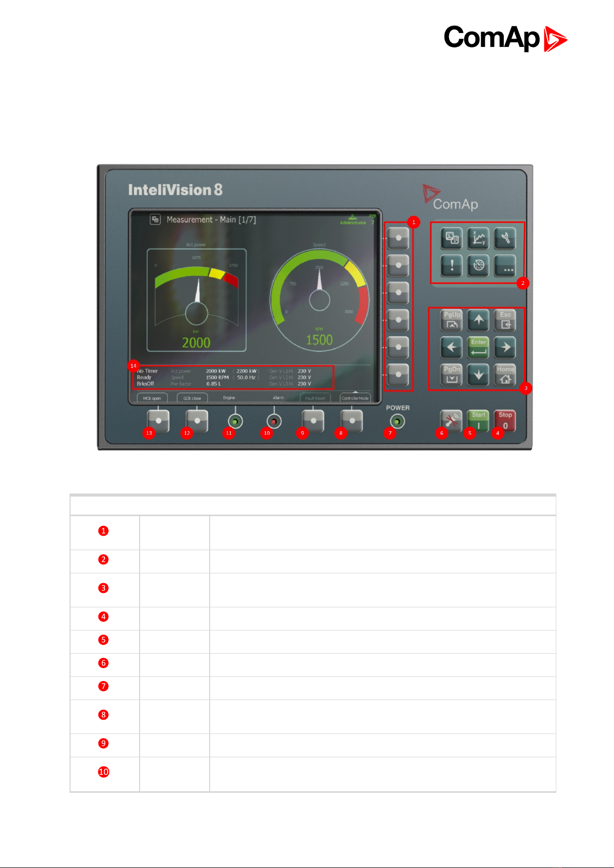The image size is (614, 868).
Task: Click the green Start button
Action: tap(479, 421)
